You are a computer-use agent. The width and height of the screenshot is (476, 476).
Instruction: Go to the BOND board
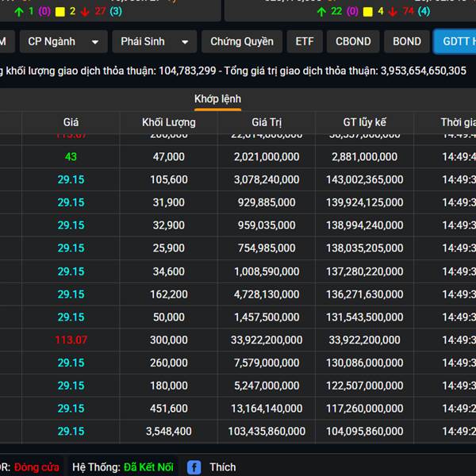[x=407, y=41]
